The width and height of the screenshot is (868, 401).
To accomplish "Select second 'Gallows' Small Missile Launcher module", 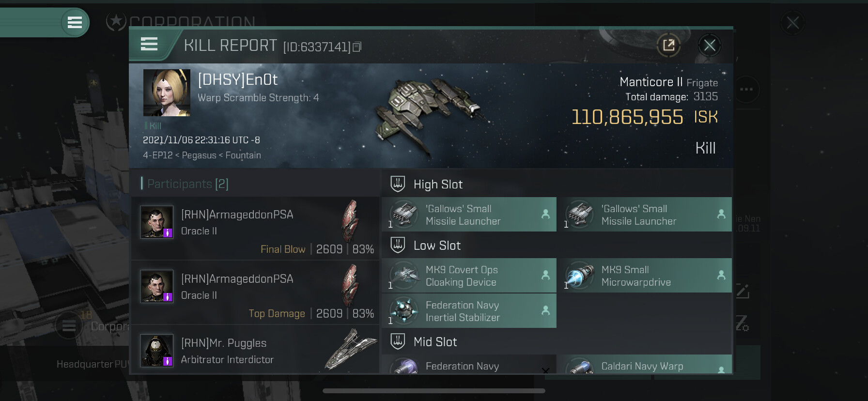I will (644, 214).
